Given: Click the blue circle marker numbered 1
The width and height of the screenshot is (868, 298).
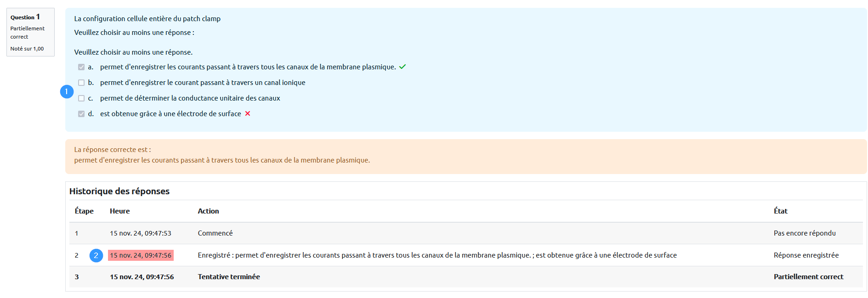Looking at the screenshot, I should click(67, 92).
